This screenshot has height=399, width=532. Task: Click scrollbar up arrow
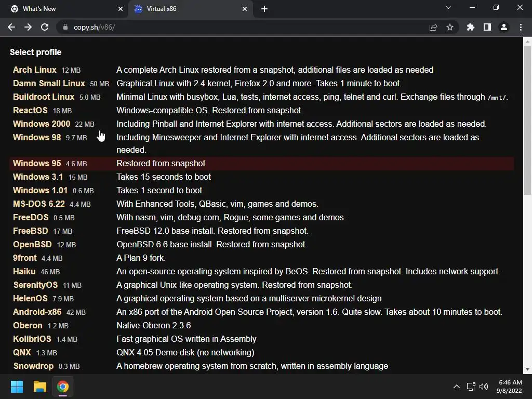coord(527,42)
